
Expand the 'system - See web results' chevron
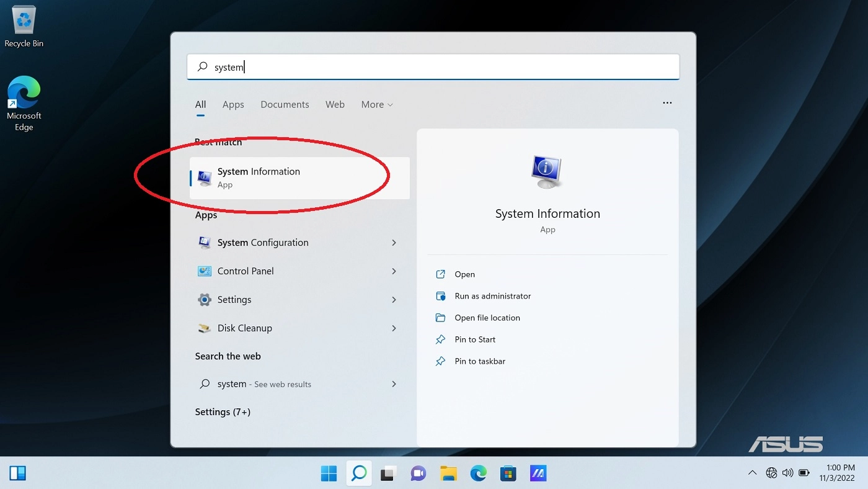point(394,384)
